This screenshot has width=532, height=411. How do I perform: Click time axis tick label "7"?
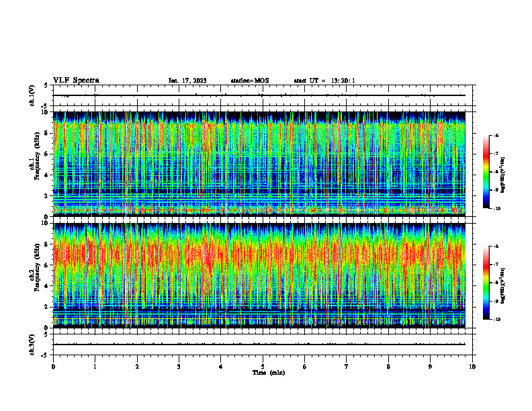(347, 367)
